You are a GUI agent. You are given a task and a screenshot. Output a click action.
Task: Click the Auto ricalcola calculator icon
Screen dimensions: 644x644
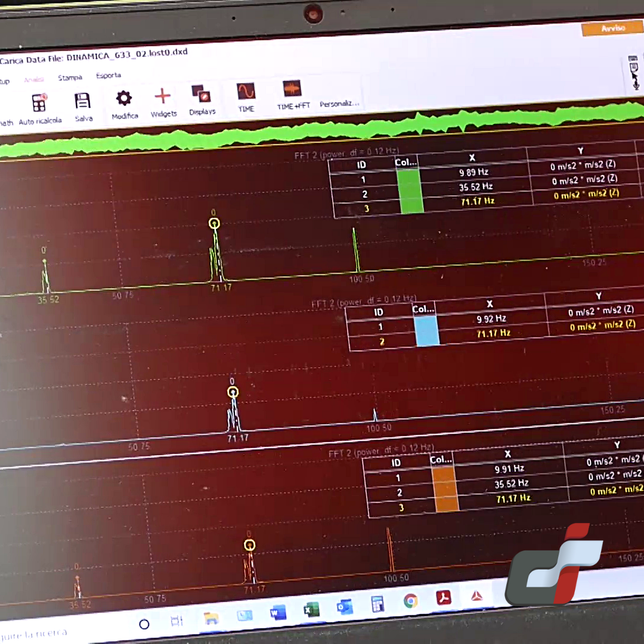pos(39,103)
